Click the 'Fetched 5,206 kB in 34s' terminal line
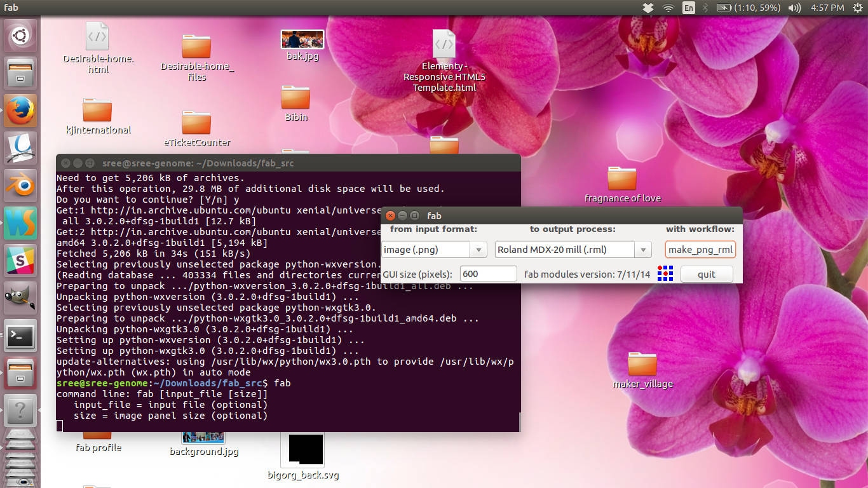This screenshot has height=488, width=868. tap(153, 254)
